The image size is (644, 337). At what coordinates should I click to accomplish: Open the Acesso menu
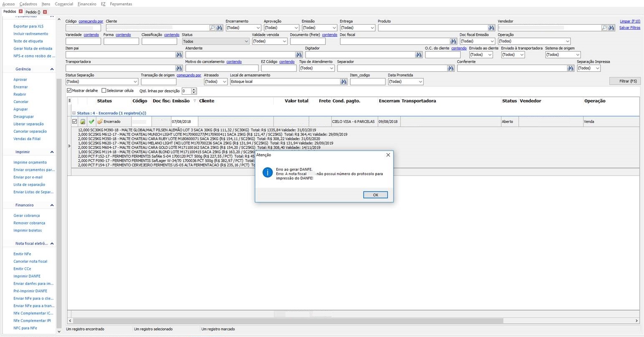(x=8, y=4)
